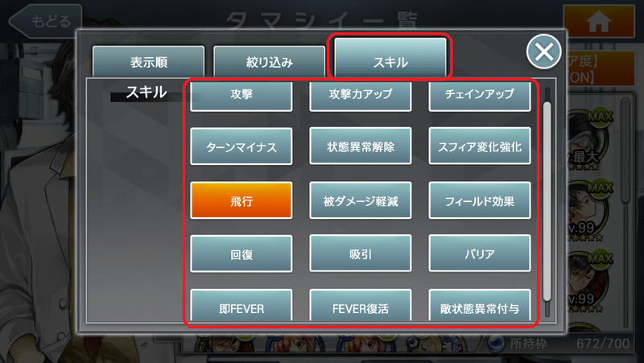Choose the 吸引 skill filter
This screenshot has height=363, width=644.
[x=360, y=254]
